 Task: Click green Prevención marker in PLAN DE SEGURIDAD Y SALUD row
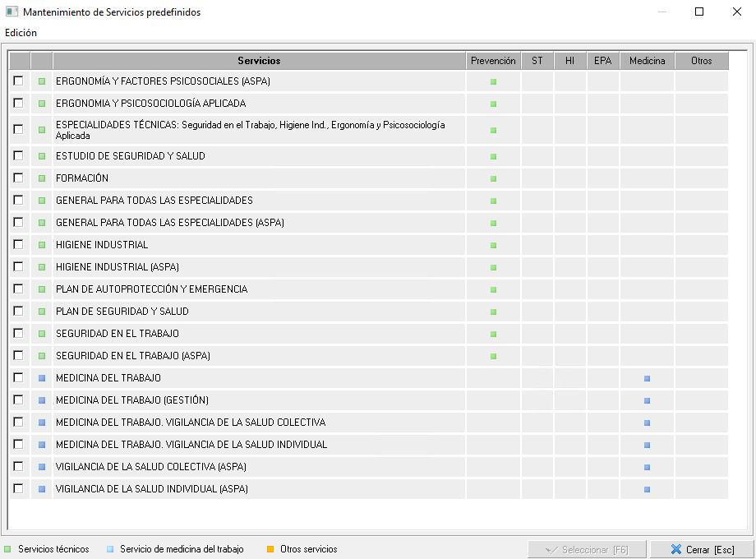(x=493, y=312)
